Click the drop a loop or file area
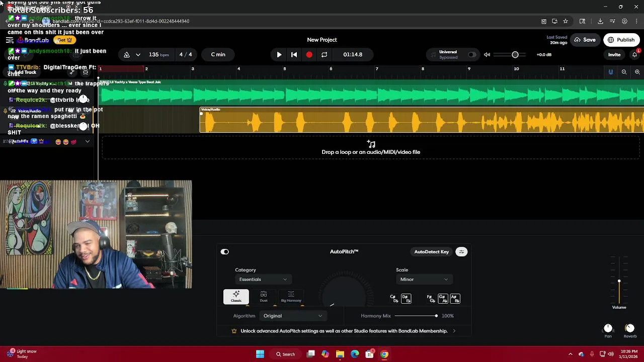 click(x=371, y=148)
